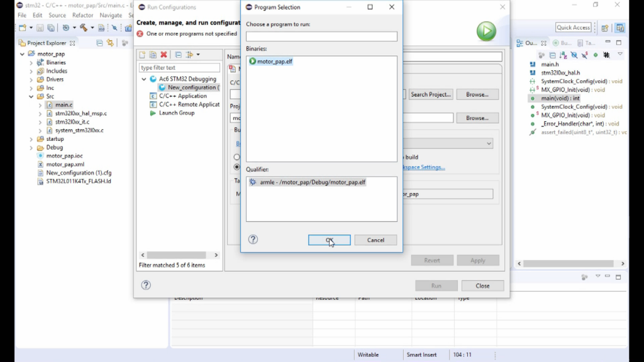The height and width of the screenshot is (362, 644).
Task: Collapse the Ac6 STM32 Debugging tree node
Action: [144, 79]
